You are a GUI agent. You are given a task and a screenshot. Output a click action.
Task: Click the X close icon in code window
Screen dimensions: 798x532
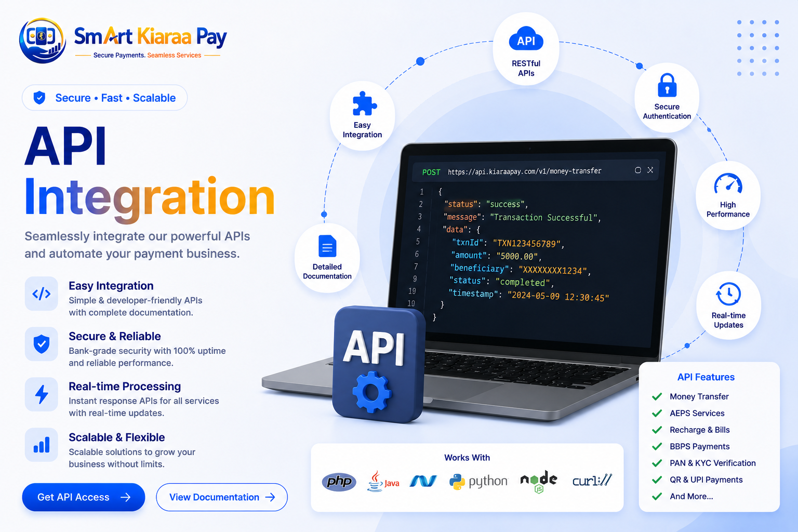click(650, 170)
